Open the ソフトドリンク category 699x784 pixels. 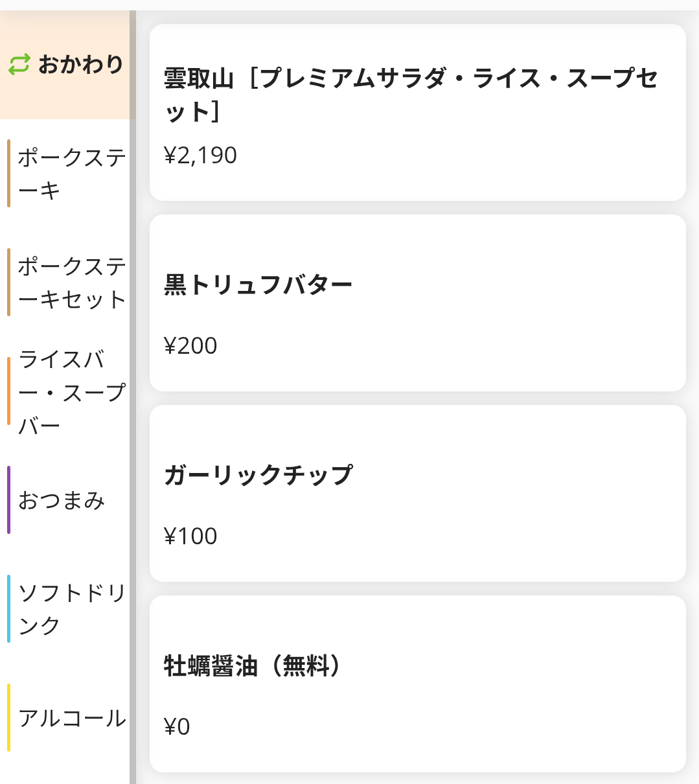[71, 609]
